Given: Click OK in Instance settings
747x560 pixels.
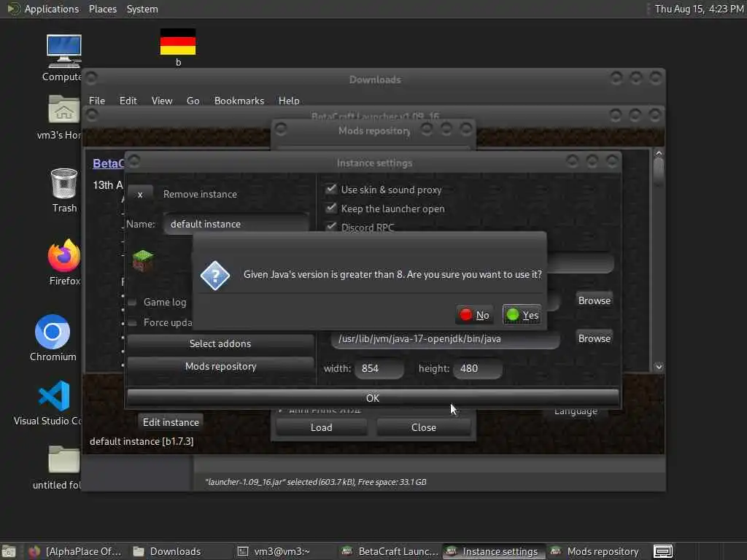Looking at the screenshot, I should pyautogui.click(x=373, y=398).
